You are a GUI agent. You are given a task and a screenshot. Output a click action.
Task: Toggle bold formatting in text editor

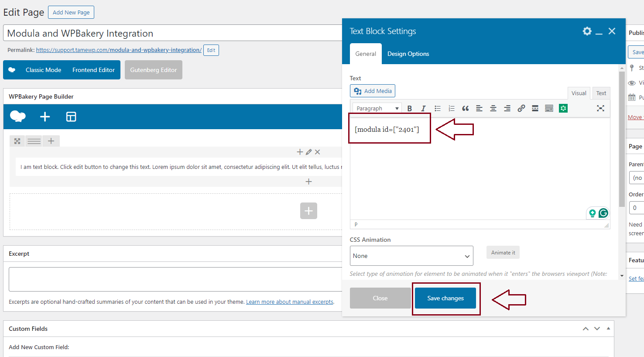point(409,109)
